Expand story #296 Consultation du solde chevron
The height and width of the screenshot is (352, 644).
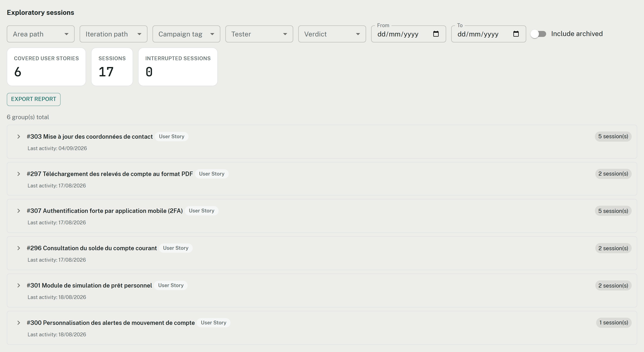coord(18,248)
